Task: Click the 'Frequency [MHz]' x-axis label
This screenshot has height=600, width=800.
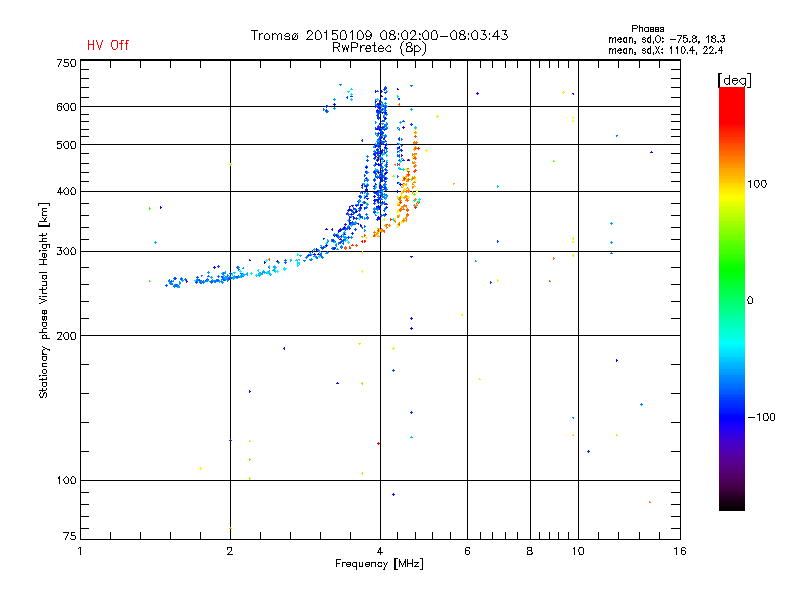Action: 379,564
